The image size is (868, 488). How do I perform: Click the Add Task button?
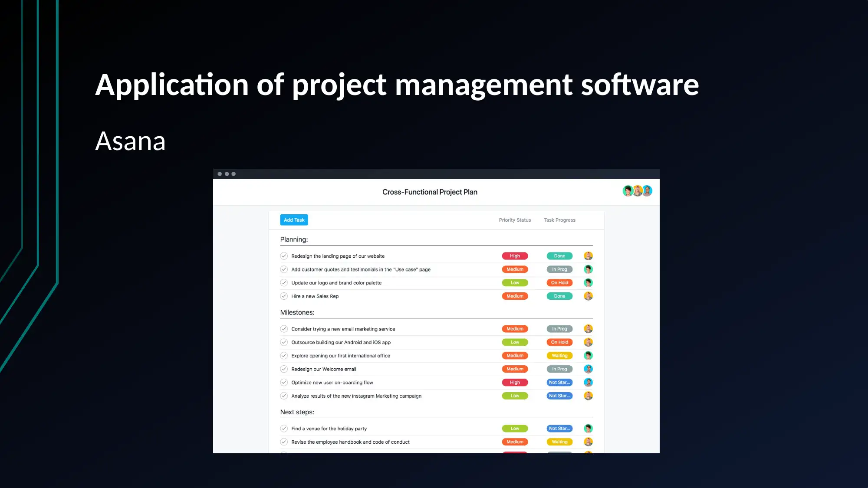(x=294, y=220)
